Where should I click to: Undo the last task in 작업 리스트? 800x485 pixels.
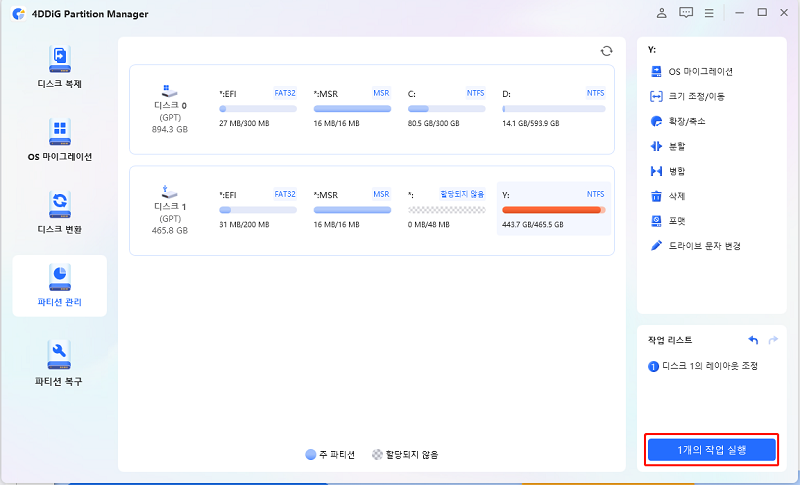(753, 340)
